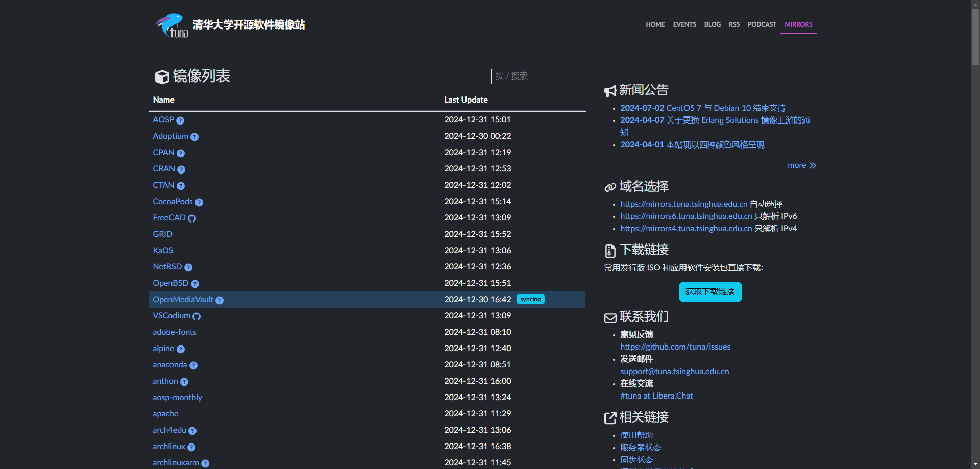Click the mirror search input box
Screen dimensions: 980x469
tap(541, 76)
